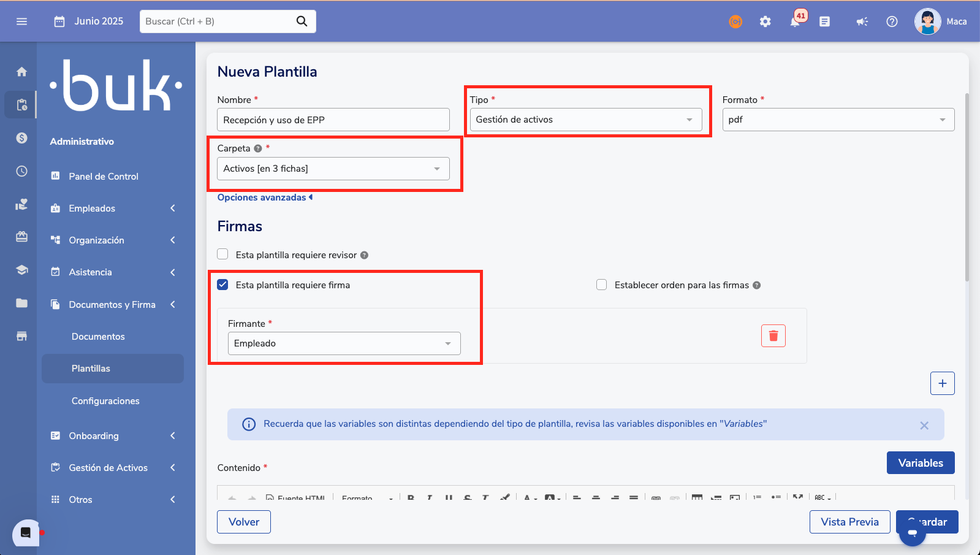
Task: Click the Nombre input field
Action: 333,120
